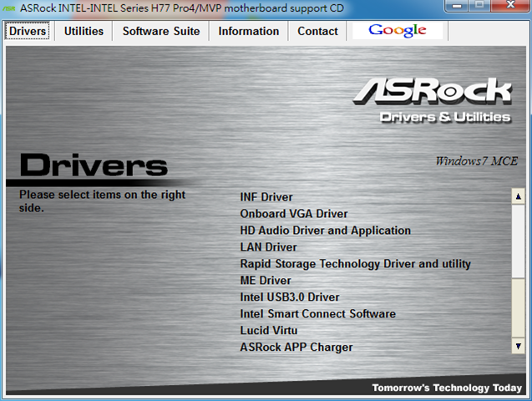Click the Google logo tab
This screenshot has height=401, width=532.
coord(398,31)
